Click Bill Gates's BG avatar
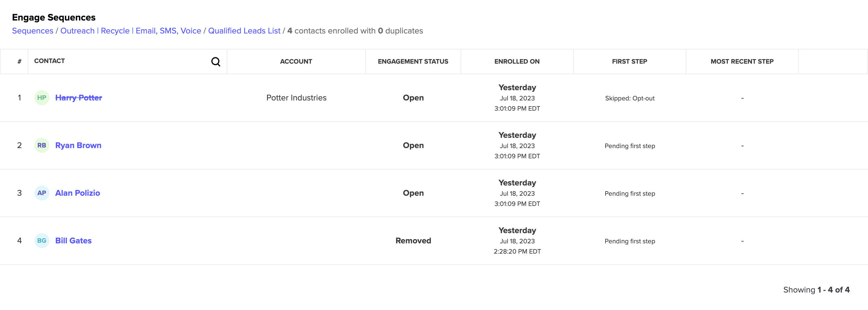868x310 pixels. tap(42, 241)
